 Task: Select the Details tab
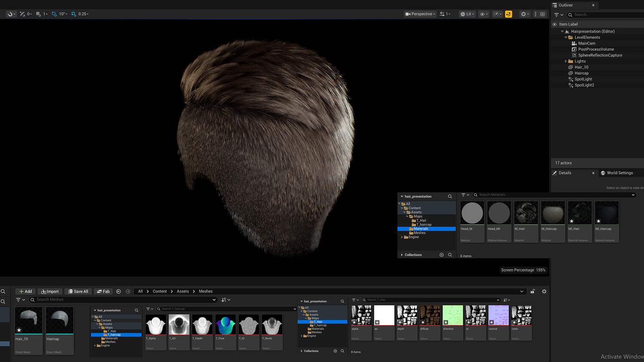(565, 173)
